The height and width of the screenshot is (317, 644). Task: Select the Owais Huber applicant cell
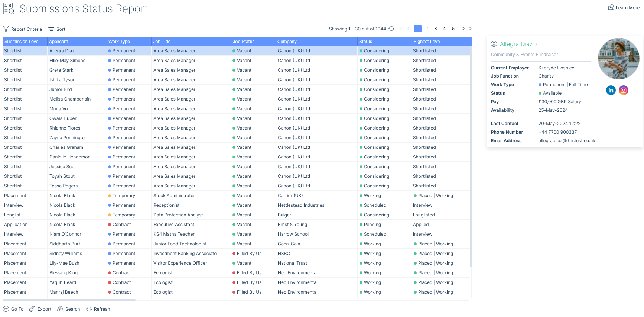click(77, 118)
